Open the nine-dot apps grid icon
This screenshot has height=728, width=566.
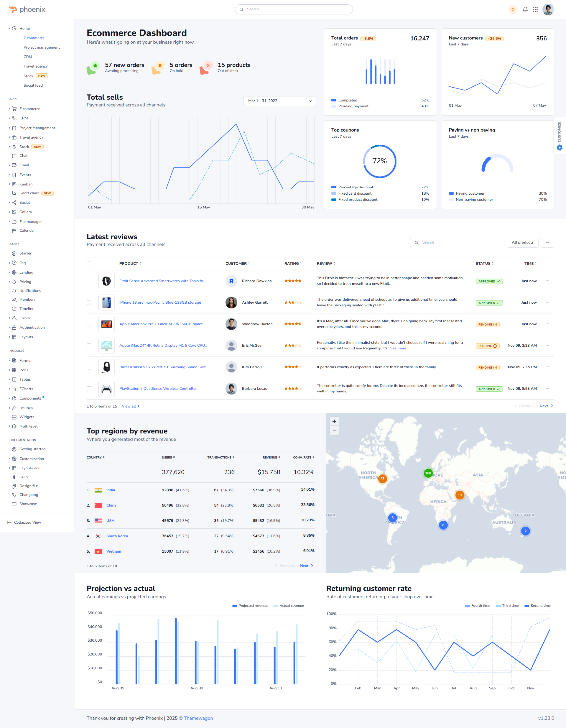(x=535, y=9)
